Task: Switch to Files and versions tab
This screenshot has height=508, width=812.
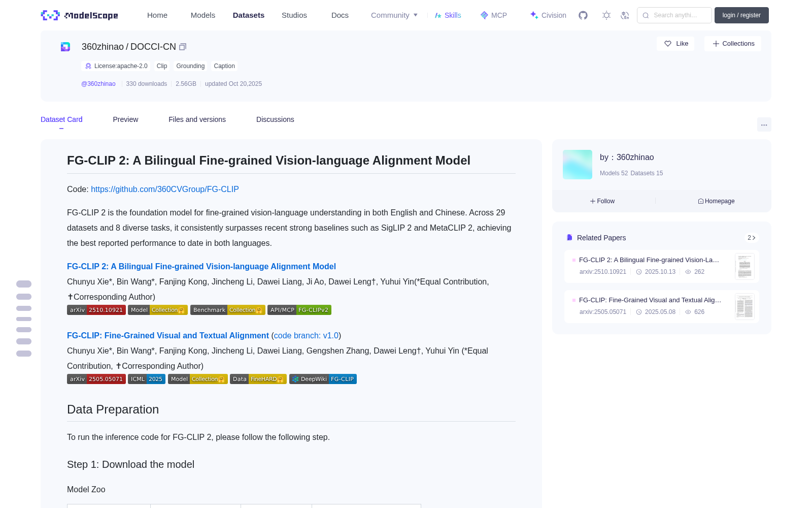Action: [x=197, y=119]
